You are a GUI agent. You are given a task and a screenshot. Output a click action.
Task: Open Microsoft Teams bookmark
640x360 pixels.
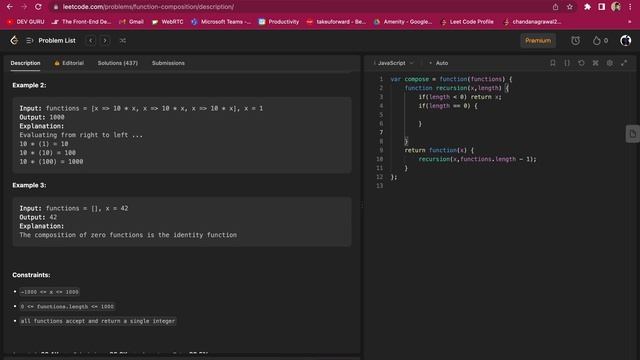pyautogui.click(x=221, y=22)
